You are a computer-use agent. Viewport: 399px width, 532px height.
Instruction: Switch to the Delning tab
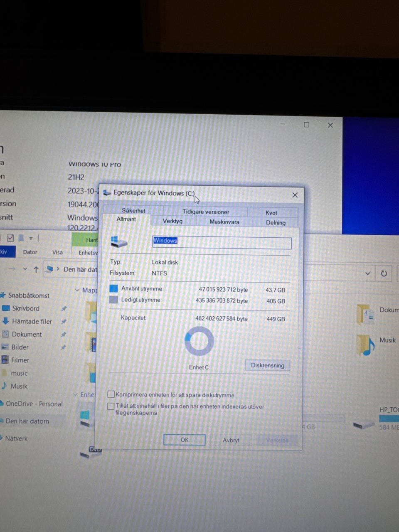pos(276,222)
